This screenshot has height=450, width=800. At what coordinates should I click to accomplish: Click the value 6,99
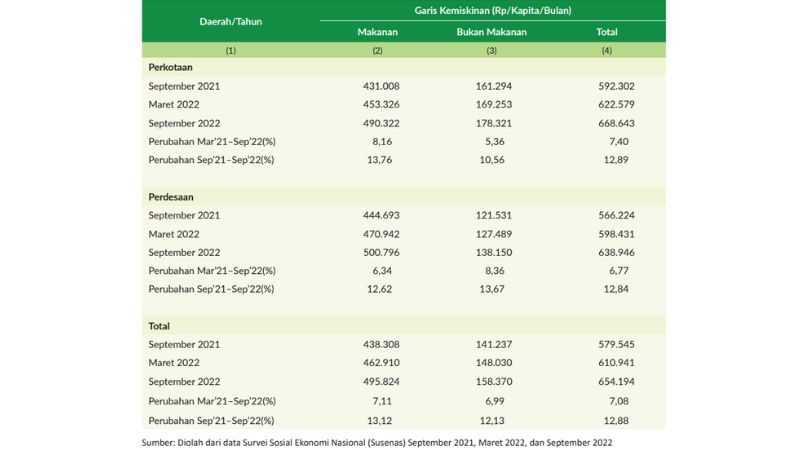494,401
